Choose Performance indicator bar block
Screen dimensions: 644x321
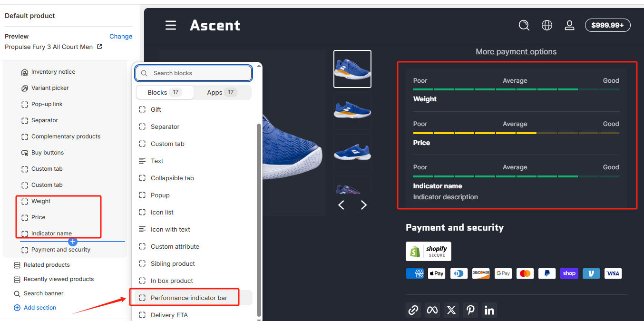(x=189, y=298)
